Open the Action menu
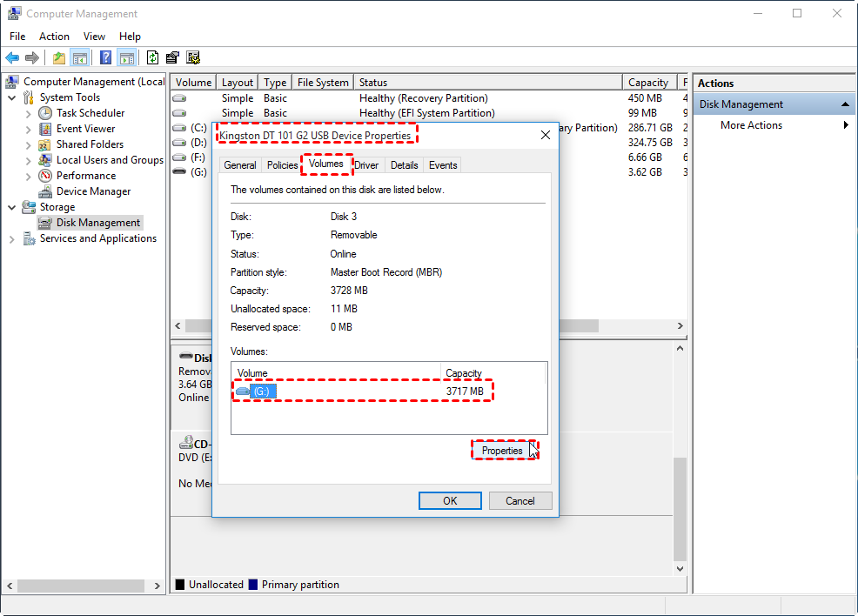This screenshot has width=858, height=616. tap(54, 36)
